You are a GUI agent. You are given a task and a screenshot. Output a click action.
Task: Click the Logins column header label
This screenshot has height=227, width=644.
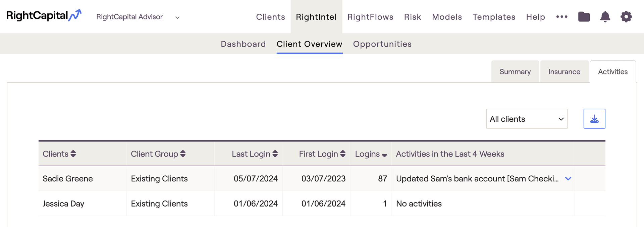pyautogui.click(x=367, y=154)
